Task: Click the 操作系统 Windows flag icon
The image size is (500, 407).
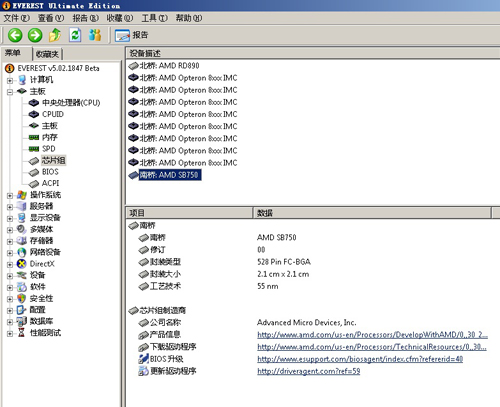Action: [x=22, y=195]
